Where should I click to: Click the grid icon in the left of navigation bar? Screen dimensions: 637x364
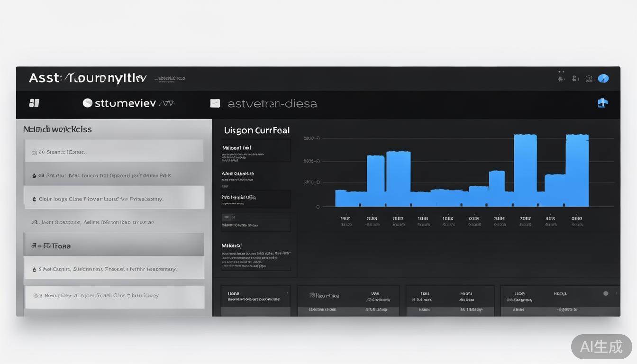coord(34,103)
